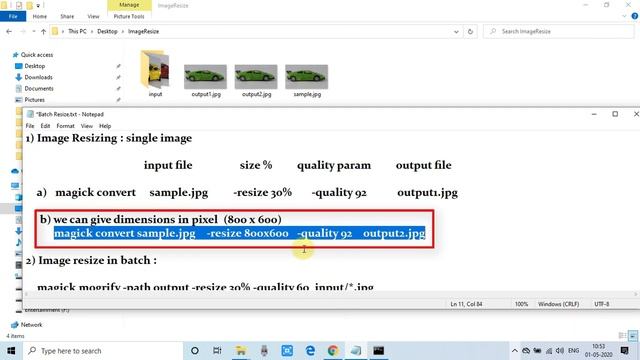
Task: Click the 100% zoom status entry
Action: pyautogui.click(x=521, y=304)
